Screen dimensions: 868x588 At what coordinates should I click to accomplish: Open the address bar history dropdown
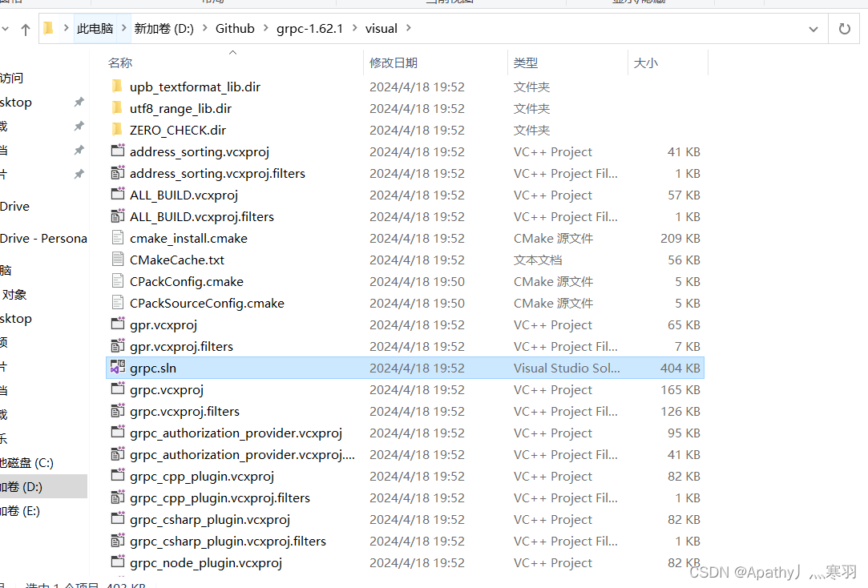tap(813, 28)
